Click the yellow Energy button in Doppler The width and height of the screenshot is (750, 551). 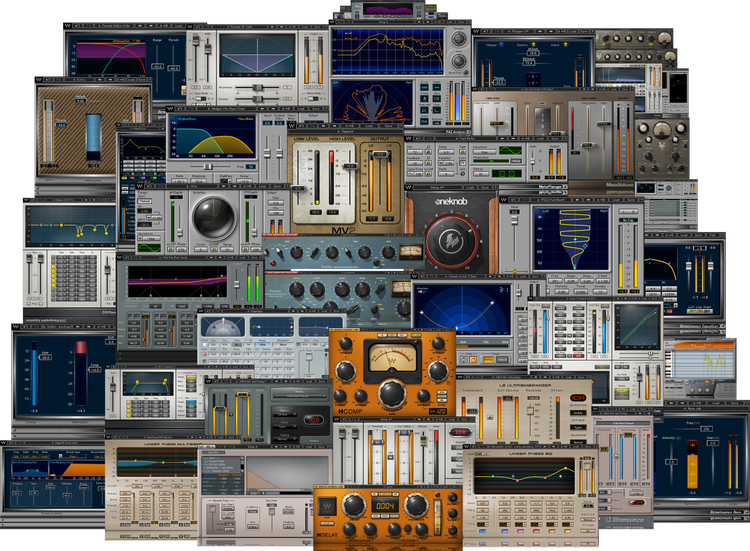click(488, 359)
